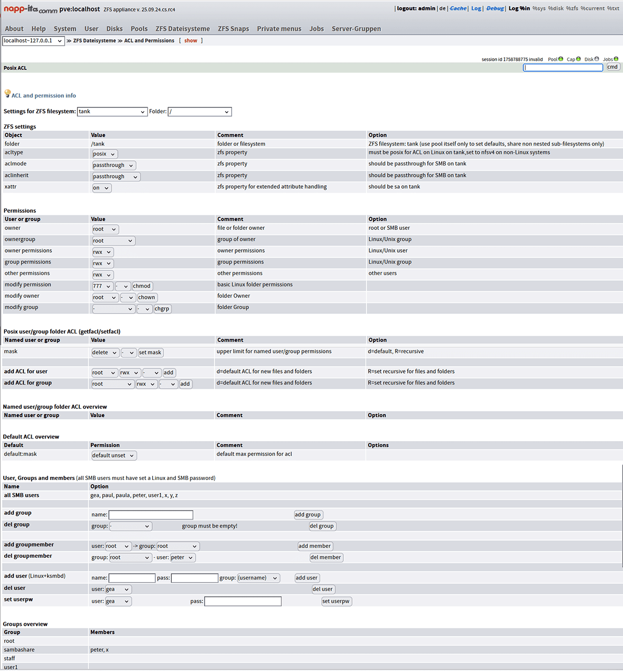The width and height of the screenshot is (623, 672).
Task: Open the Folder path dropdown
Action: click(x=200, y=112)
